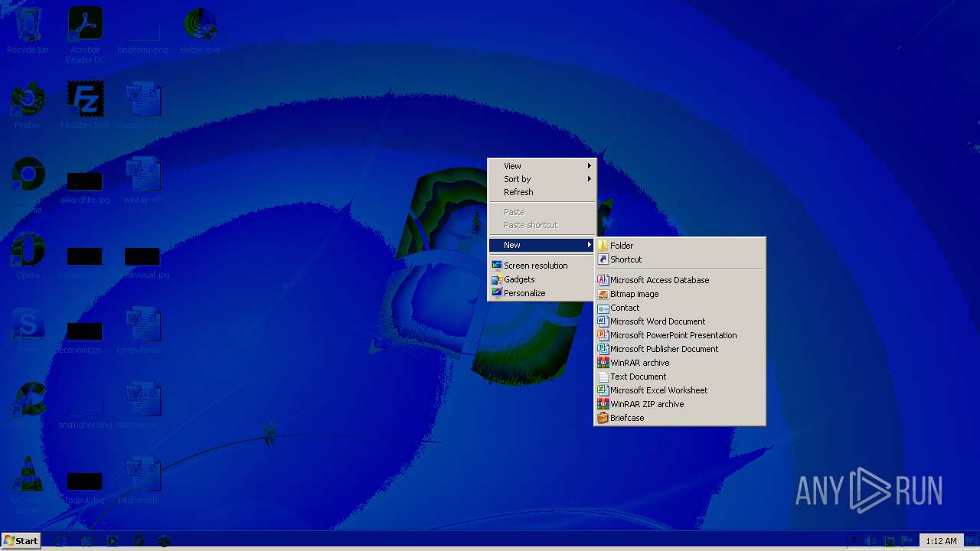The width and height of the screenshot is (980, 551).
Task: Create a new Text Document
Action: 680,377
